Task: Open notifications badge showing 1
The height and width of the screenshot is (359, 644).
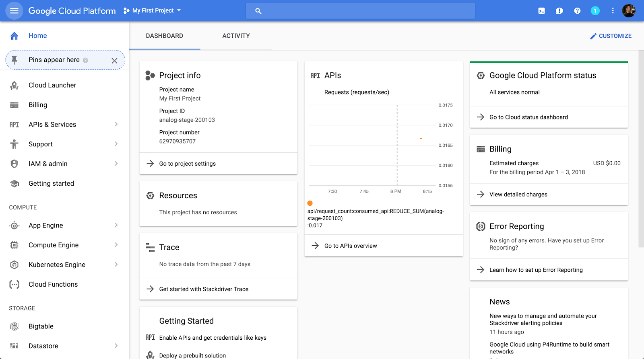Action: 595,11
